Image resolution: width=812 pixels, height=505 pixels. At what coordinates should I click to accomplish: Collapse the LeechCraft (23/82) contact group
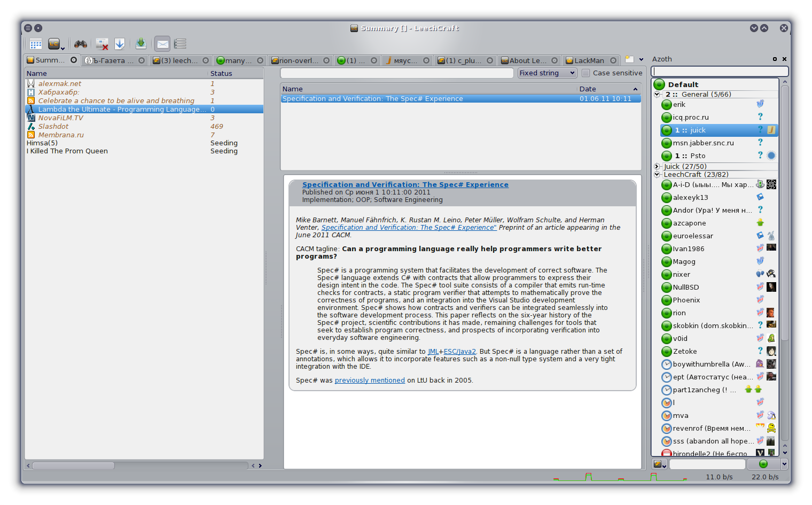pyautogui.click(x=657, y=175)
